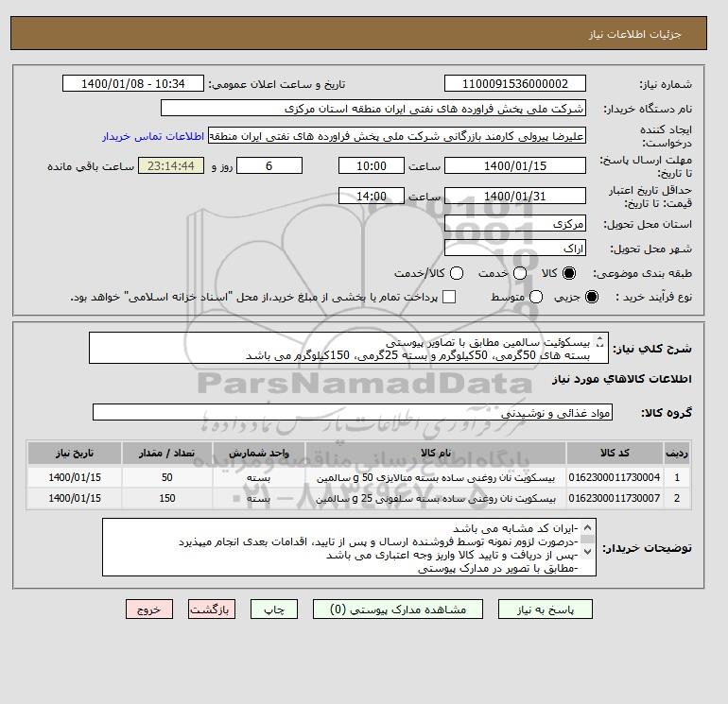Click the تعداد / مقدار column header

167,453
